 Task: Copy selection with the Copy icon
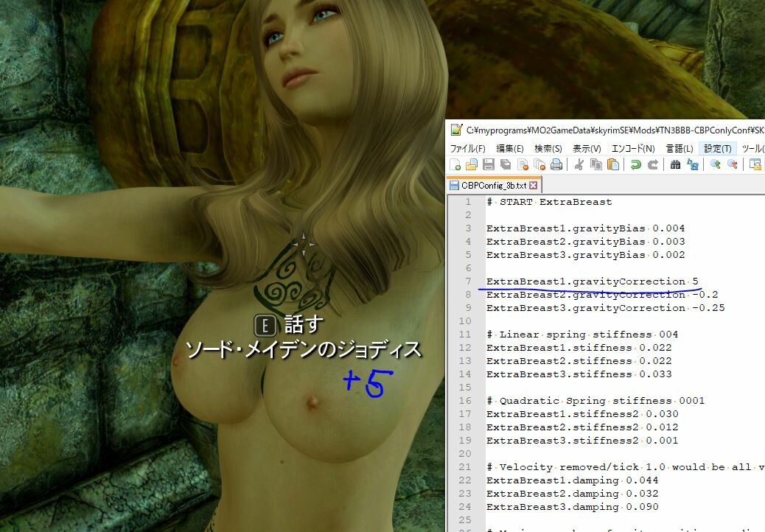click(x=596, y=165)
